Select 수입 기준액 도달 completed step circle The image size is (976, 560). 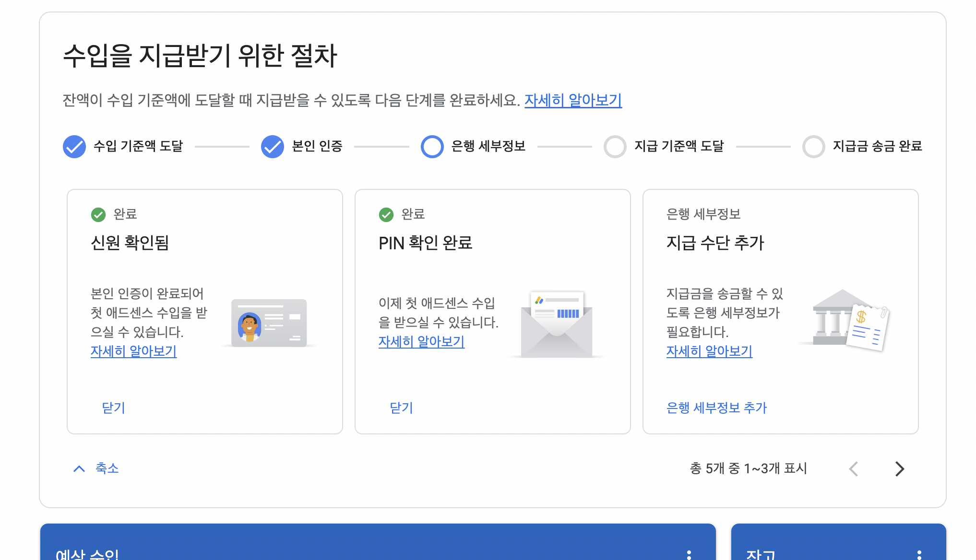pyautogui.click(x=74, y=146)
